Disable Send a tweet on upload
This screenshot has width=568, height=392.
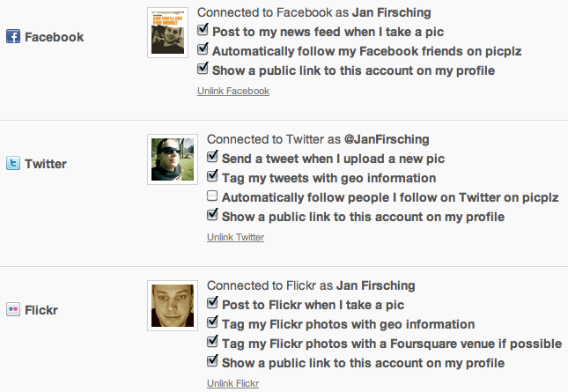(212, 157)
